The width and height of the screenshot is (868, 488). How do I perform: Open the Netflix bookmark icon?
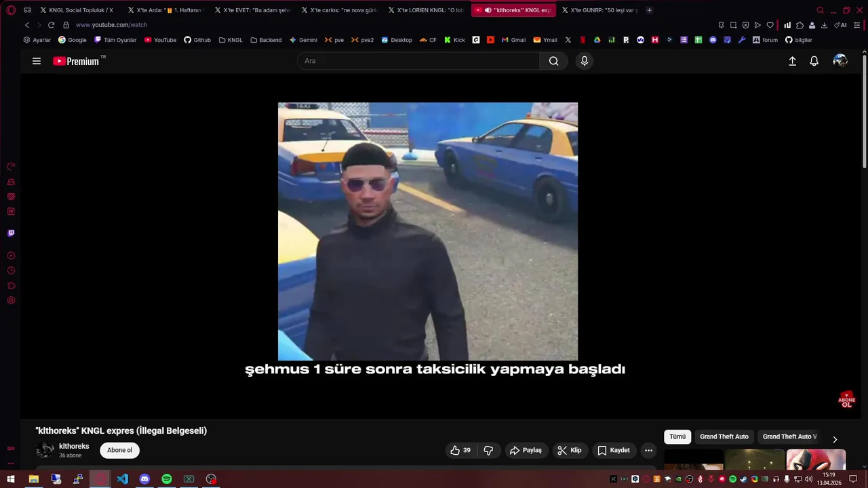583,40
